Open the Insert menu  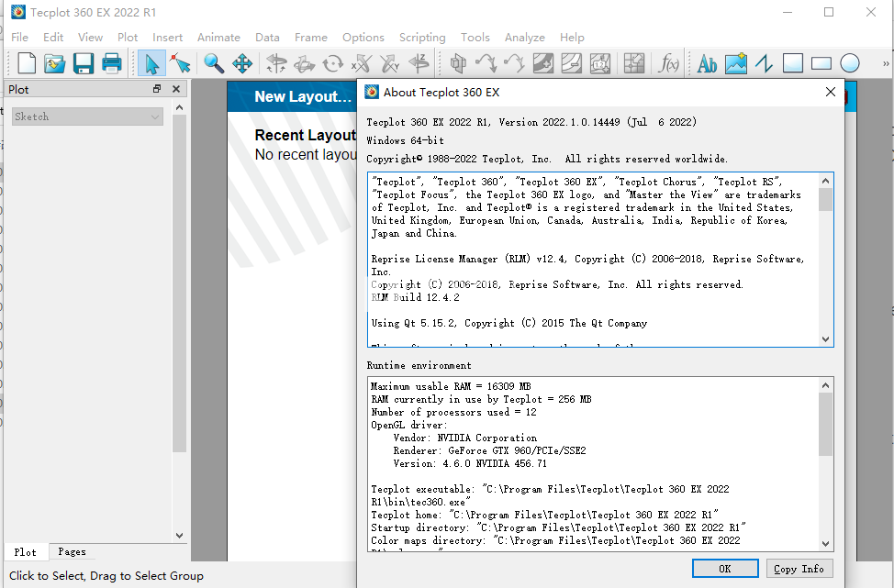click(167, 37)
